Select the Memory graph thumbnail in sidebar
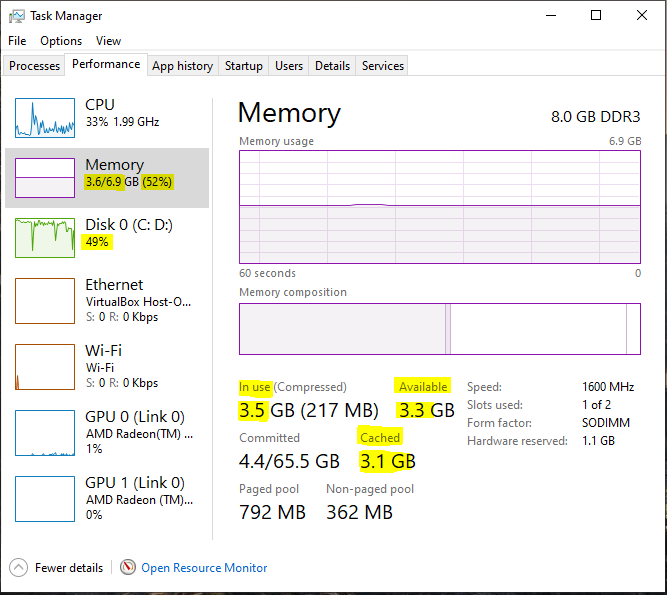The width and height of the screenshot is (667, 595). tap(45, 178)
